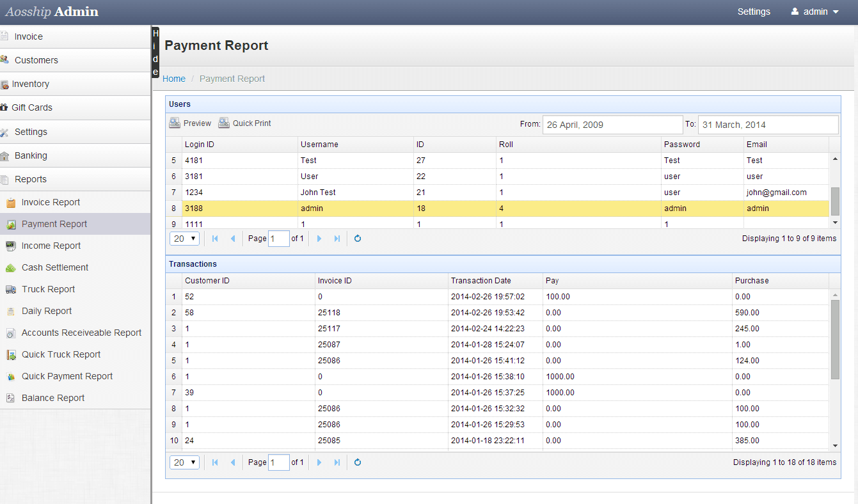Refresh the Users grid
The image size is (858, 504).
(358, 239)
